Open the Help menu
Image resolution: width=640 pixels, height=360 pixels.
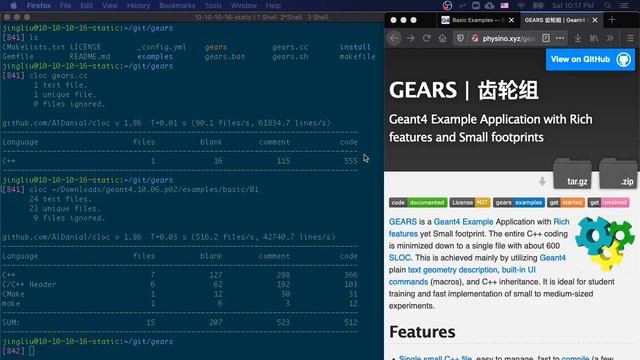[x=273, y=5]
